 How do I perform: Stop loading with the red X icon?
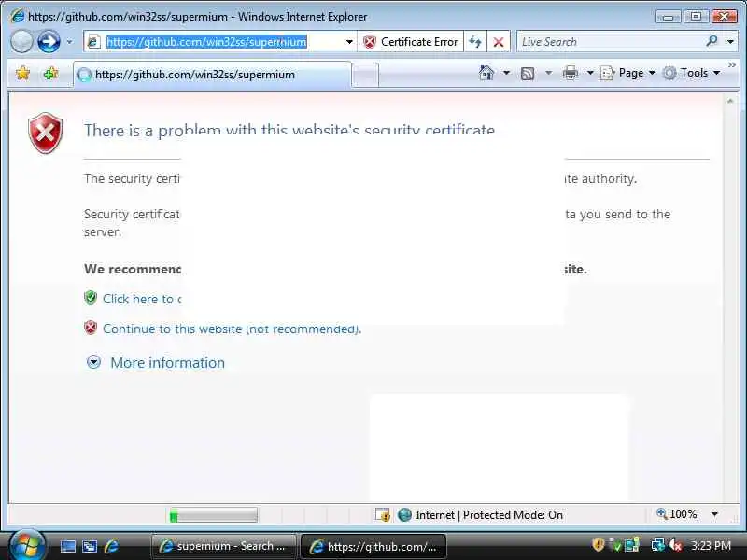(499, 42)
